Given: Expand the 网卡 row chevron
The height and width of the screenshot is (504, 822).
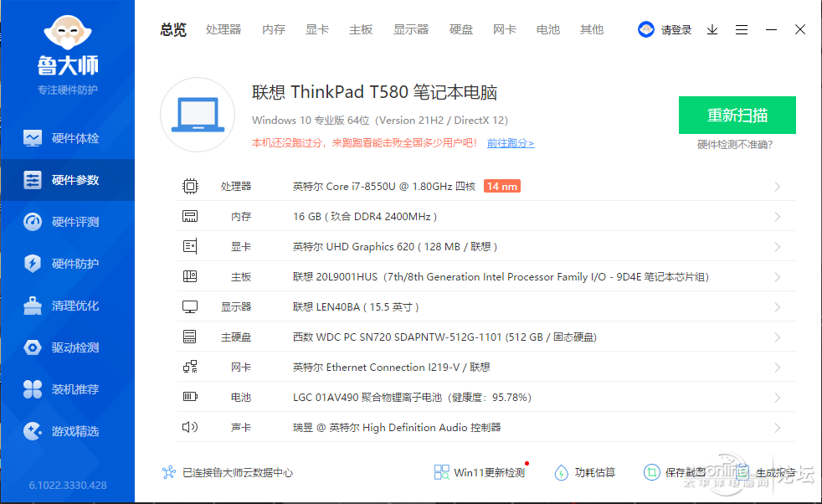Looking at the screenshot, I should tap(778, 368).
